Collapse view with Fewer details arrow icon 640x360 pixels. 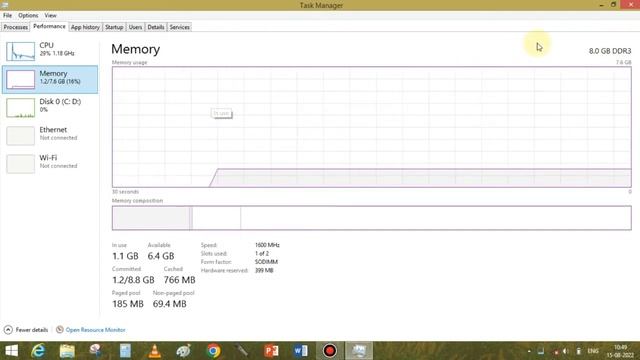(x=8, y=329)
